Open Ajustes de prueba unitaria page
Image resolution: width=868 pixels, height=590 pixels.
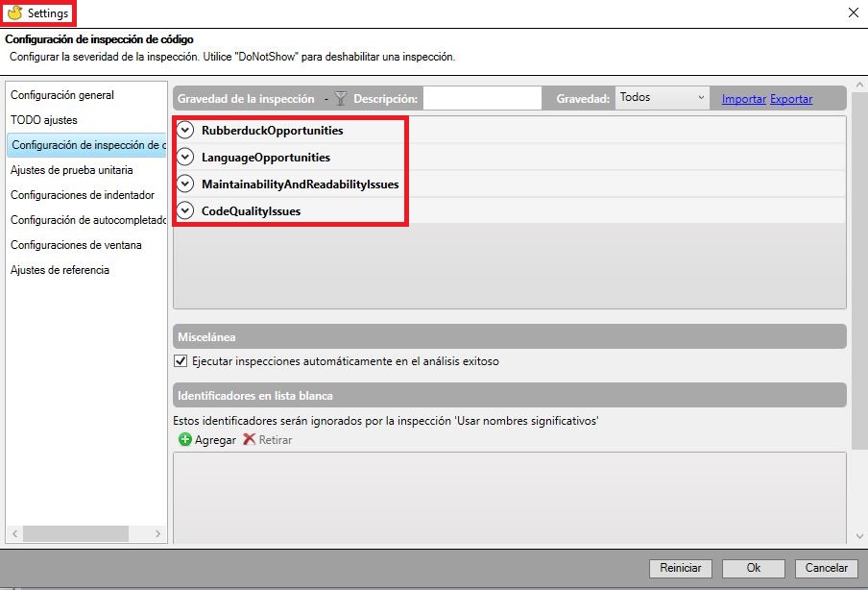pos(71,170)
